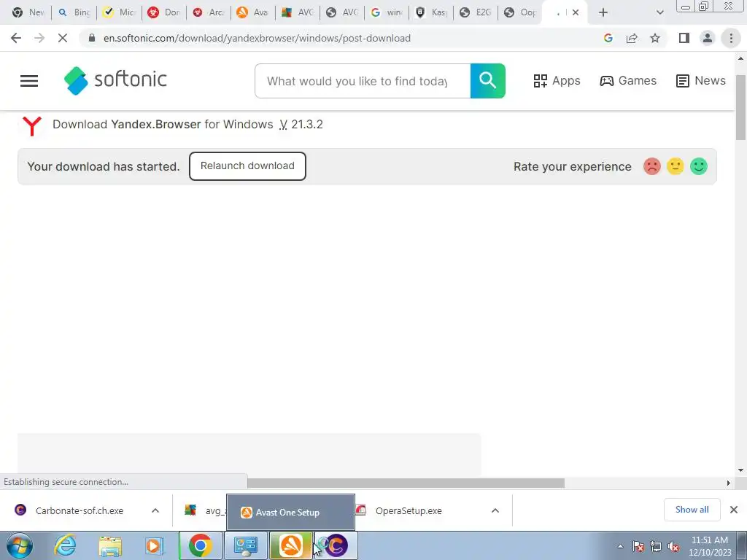Open the Windows Start menu

click(20, 545)
